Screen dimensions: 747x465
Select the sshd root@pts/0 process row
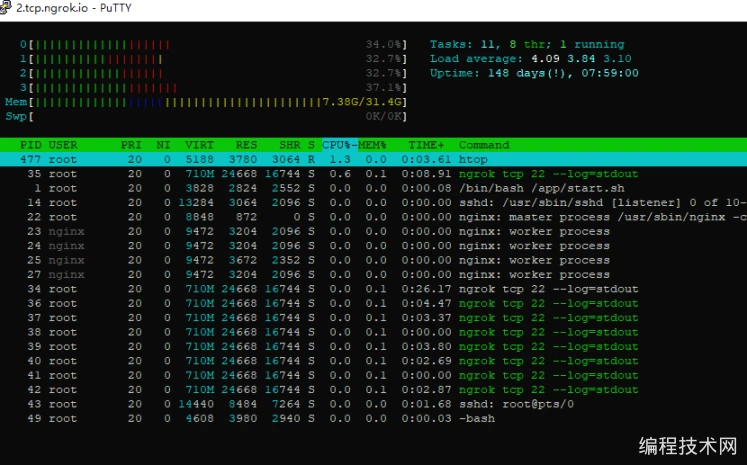[300, 404]
